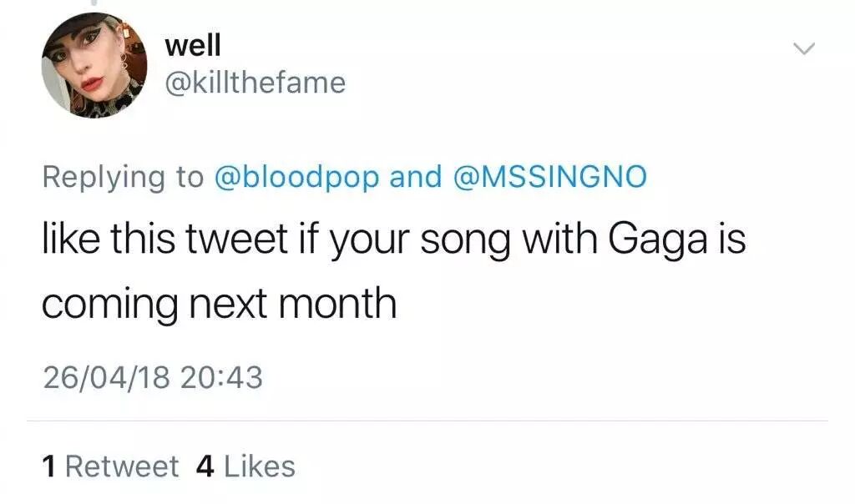The image size is (855, 504).
Task: Click the "Replying to" label
Action: coord(123,176)
